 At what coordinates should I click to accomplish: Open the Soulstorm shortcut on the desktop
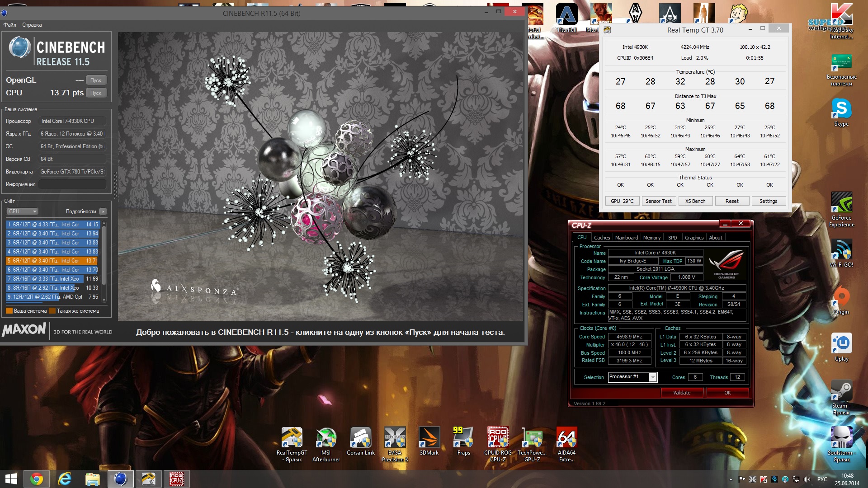click(841, 445)
